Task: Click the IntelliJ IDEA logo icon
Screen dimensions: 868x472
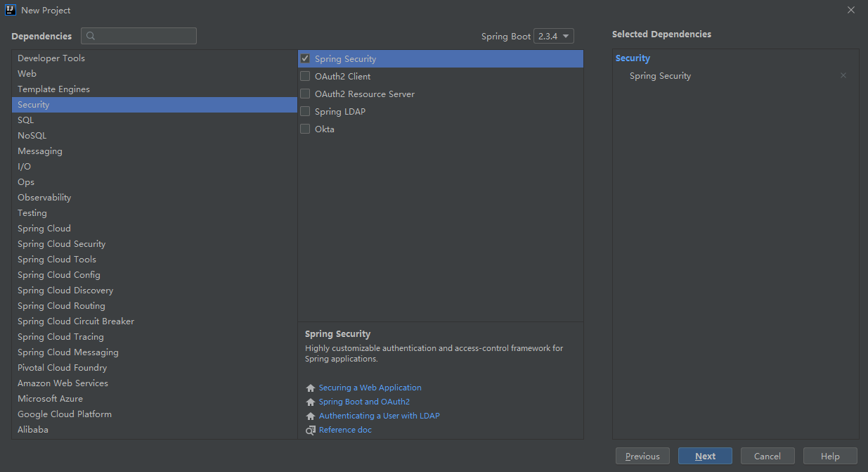Action: point(11,10)
